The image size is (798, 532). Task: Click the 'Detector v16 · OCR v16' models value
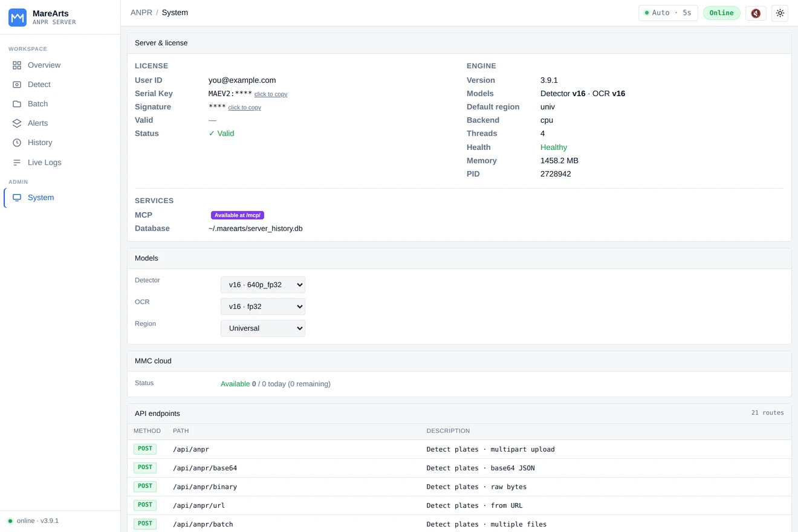[x=583, y=94]
